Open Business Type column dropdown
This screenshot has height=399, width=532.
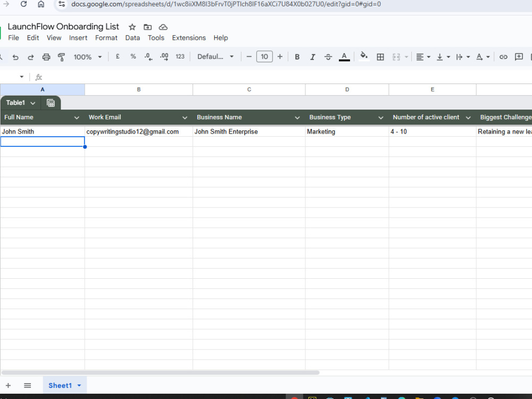tap(381, 118)
